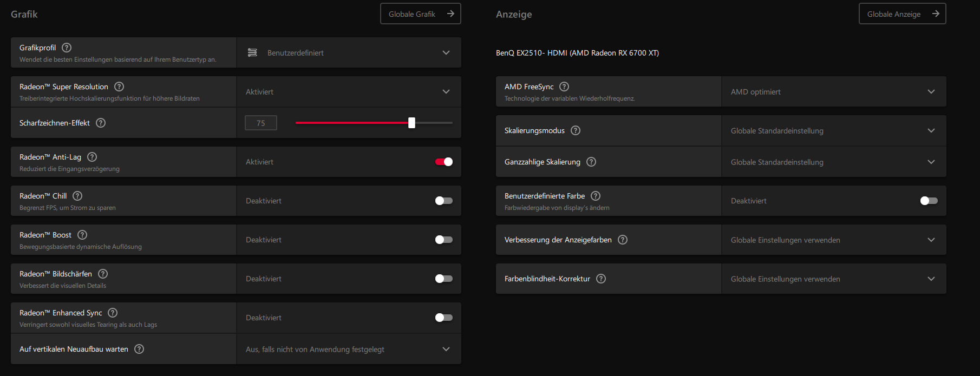Open the Radeon Anti-Lag help tooltip icon
Image resolution: width=980 pixels, height=376 pixels.
point(92,157)
